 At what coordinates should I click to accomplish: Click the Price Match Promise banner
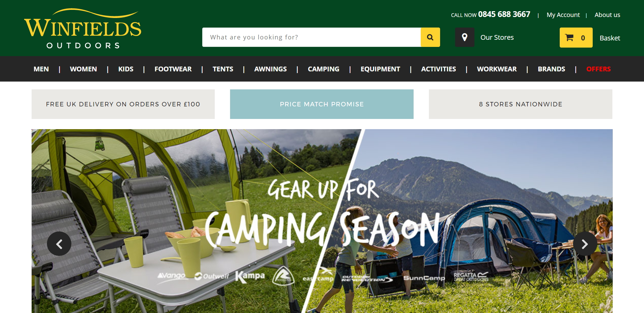click(x=322, y=104)
